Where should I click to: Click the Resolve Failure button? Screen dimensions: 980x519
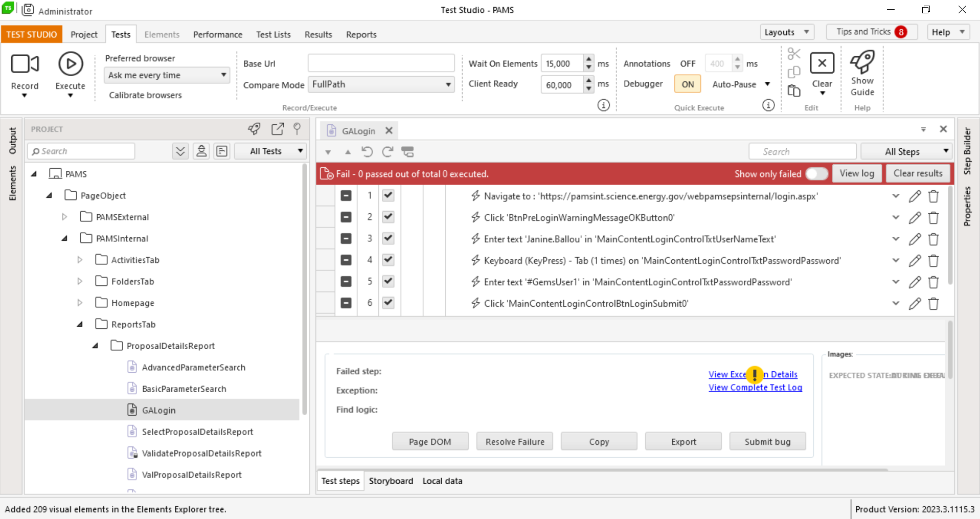514,441
